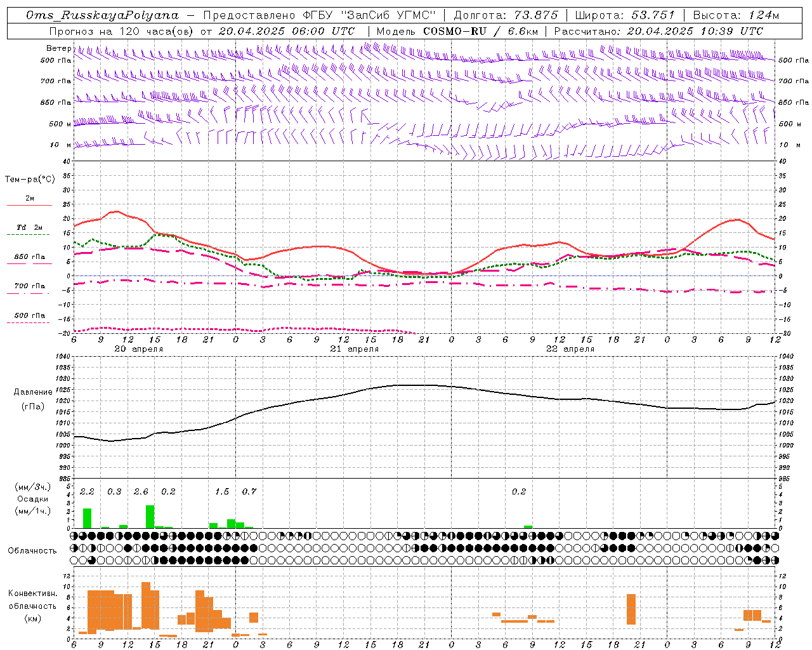Image resolution: width=812 pixels, height=650 pixels.
Task: Click the Осадки precipitation panel label
Action: (33, 499)
